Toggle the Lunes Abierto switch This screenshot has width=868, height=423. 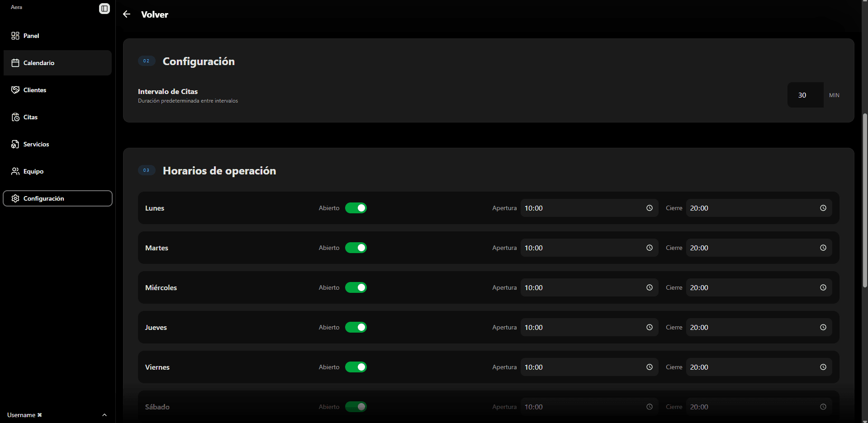coord(356,208)
